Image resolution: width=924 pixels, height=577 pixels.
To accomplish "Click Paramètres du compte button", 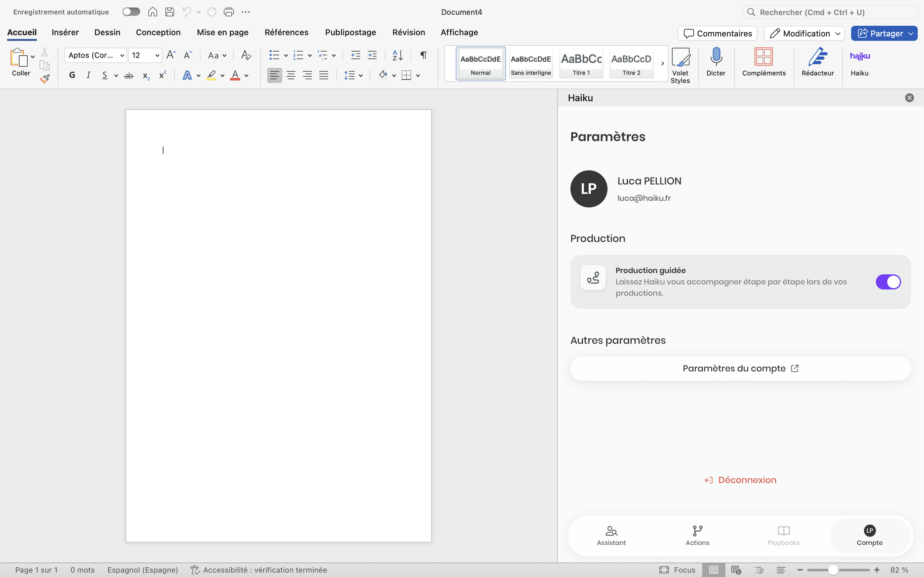I will 740,368.
